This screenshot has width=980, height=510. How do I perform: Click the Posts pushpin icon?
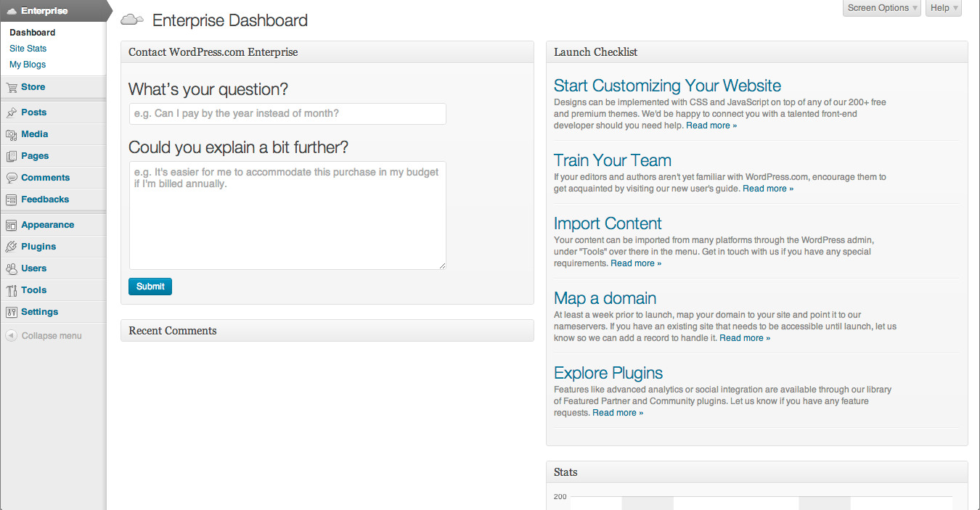(x=12, y=112)
